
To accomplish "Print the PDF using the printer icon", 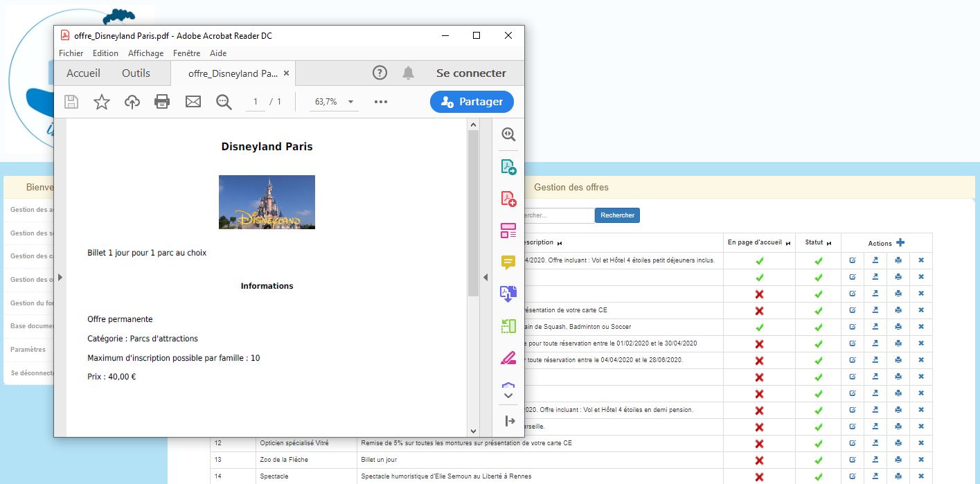I will click(x=162, y=102).
